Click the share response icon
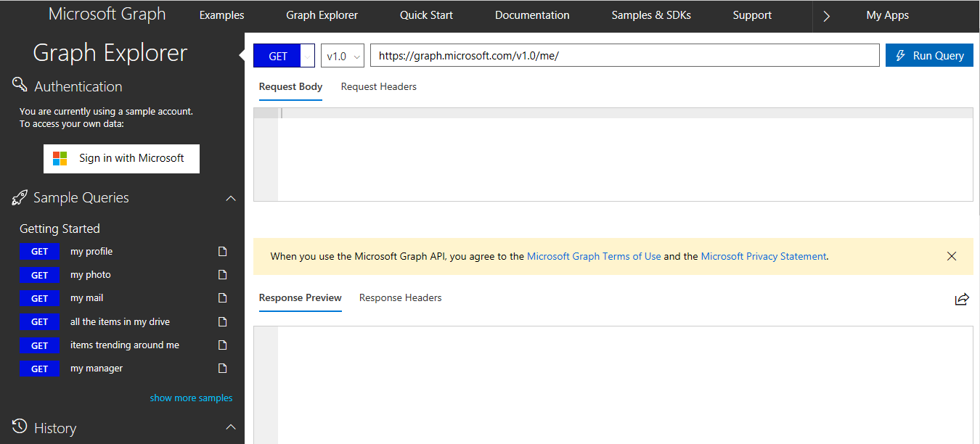980x444 pixels. click(962, 298)
